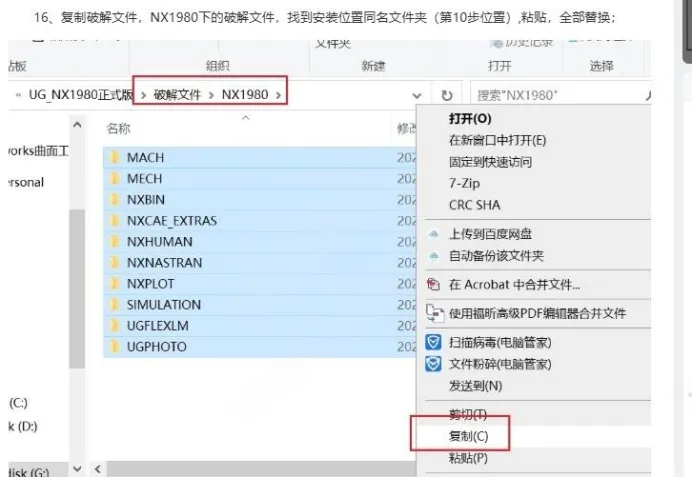The height and width of the screenshot is (478, 692).
Task: Click the 选择 ribbon group label
Action: tap(602, 66)
